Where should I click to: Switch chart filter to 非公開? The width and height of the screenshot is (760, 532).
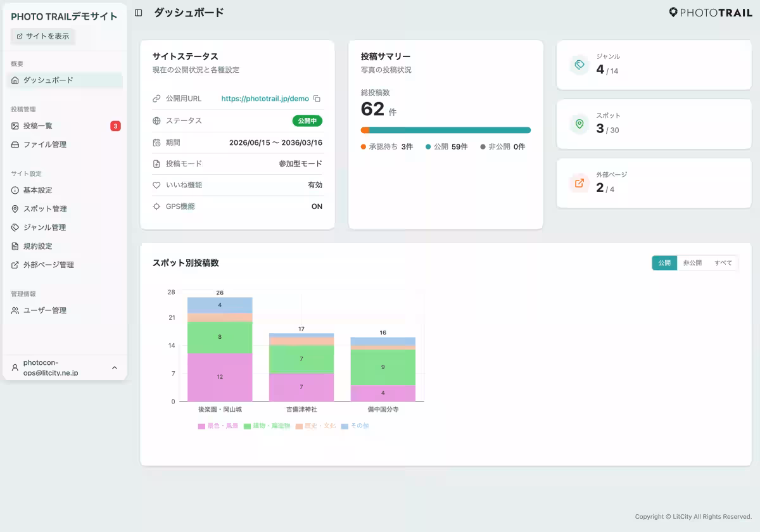coord(692,263)
